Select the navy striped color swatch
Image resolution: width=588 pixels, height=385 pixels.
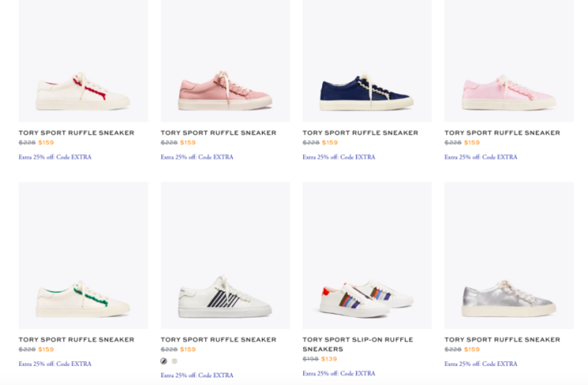click(x=164, y=361)
